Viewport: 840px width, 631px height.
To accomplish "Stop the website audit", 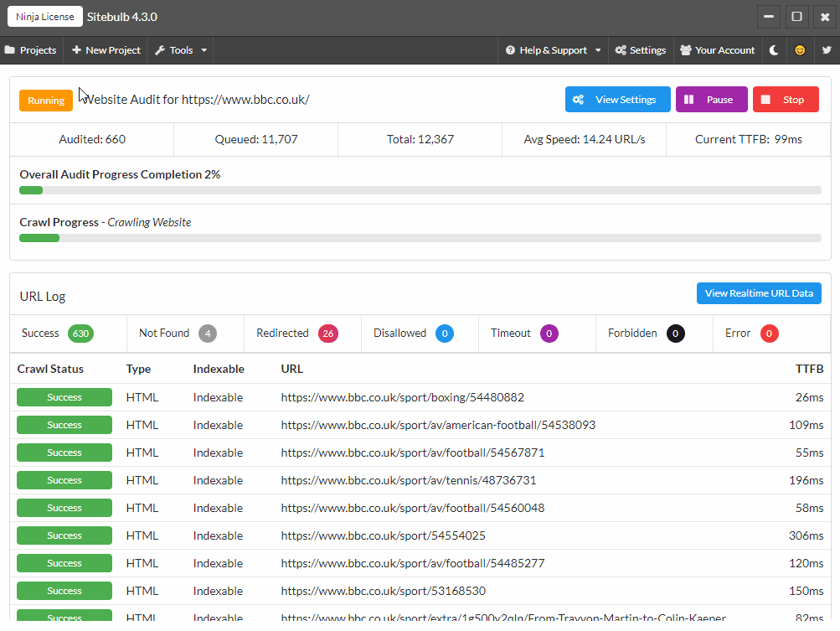I will (x=786, y=99).
